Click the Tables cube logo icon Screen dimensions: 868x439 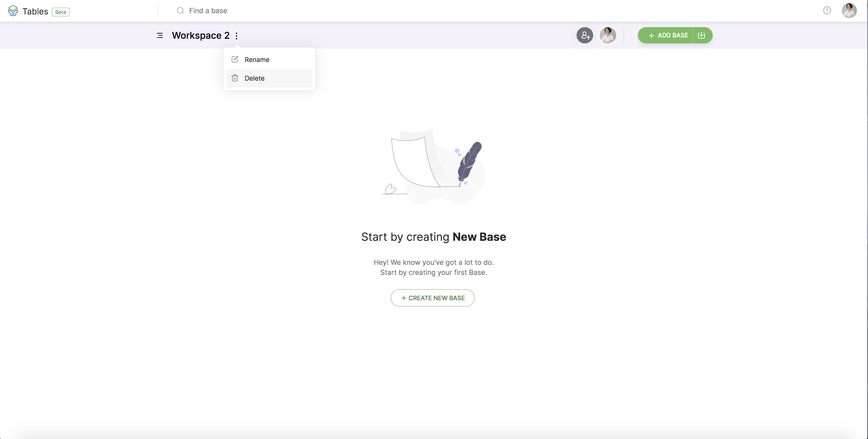click(13, 11)
